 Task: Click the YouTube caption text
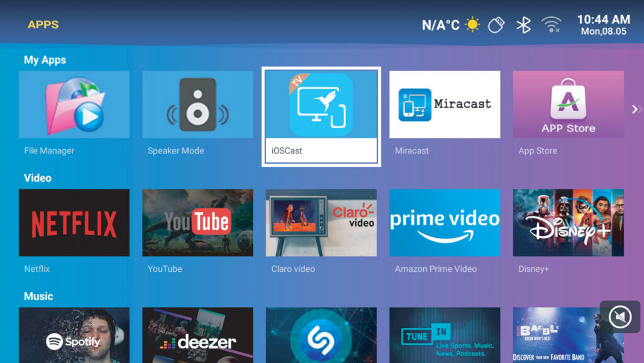click(x=165, y=269)
